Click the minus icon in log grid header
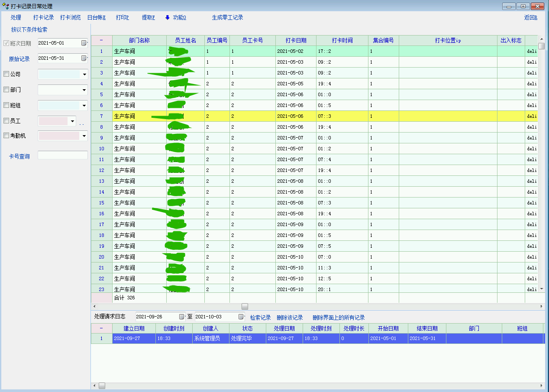 (101, 328)
